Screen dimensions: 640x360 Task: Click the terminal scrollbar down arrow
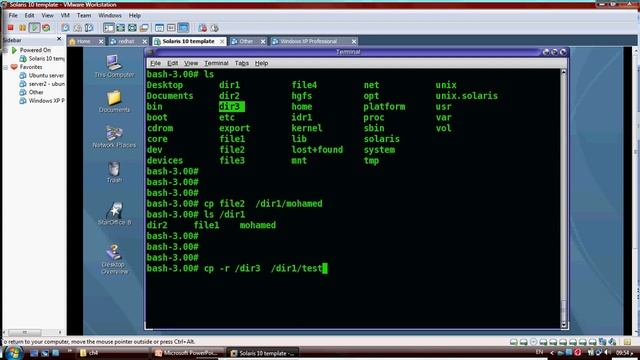click(x=564, y=325)
